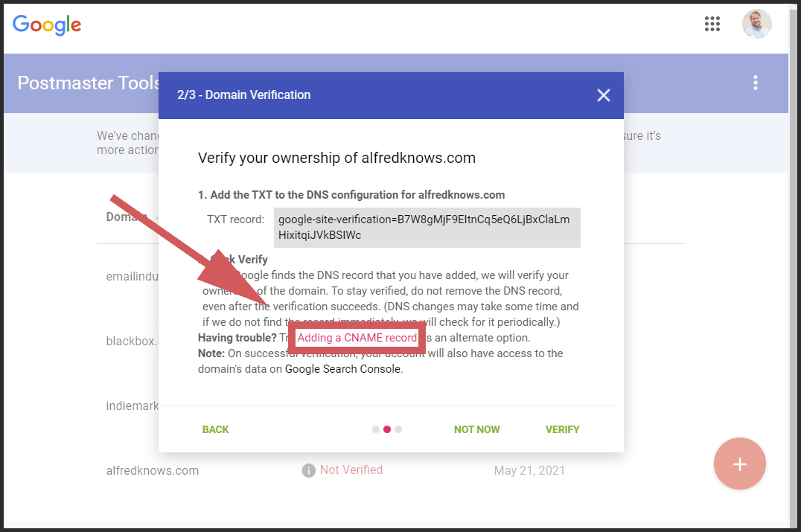Screen dimensions: 801x532
Task: Click the BACK button in the dialog
Action: (216, 429)
